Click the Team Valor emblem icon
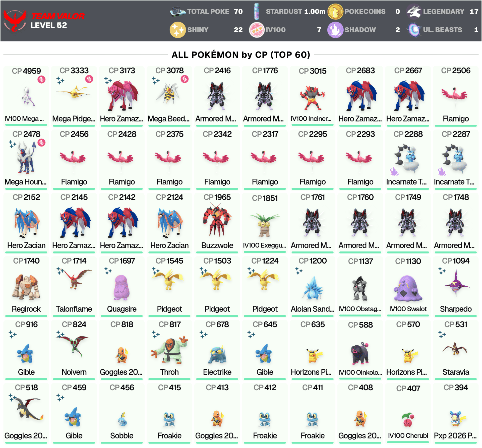This screenshot has height=448, width=482. click(15, 21)
